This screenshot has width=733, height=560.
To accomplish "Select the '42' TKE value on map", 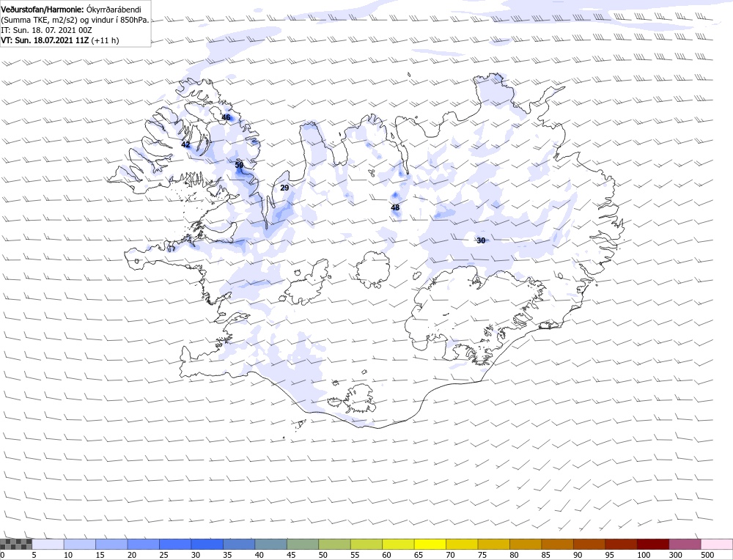I will (x=185, y=144).
